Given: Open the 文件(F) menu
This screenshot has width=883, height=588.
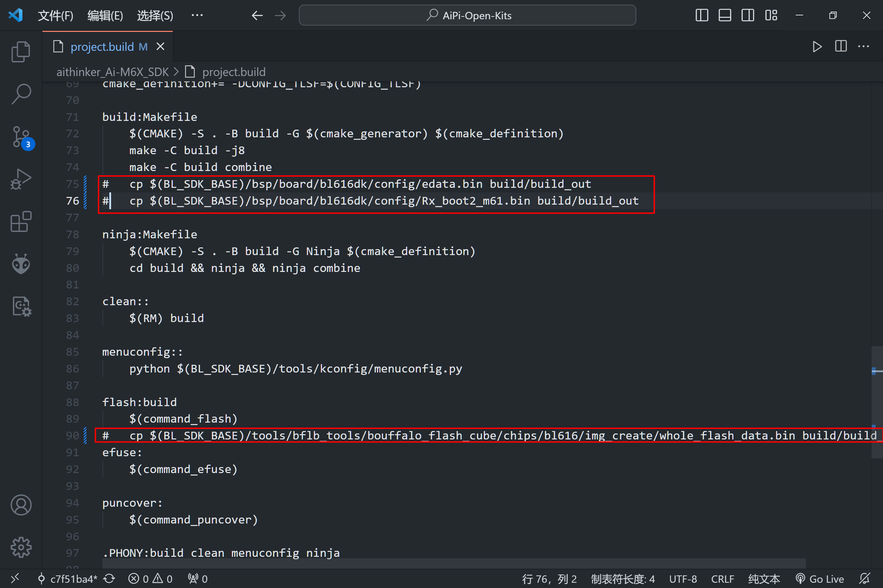Looking at the screenshot, I should click(x=55, y=15).
